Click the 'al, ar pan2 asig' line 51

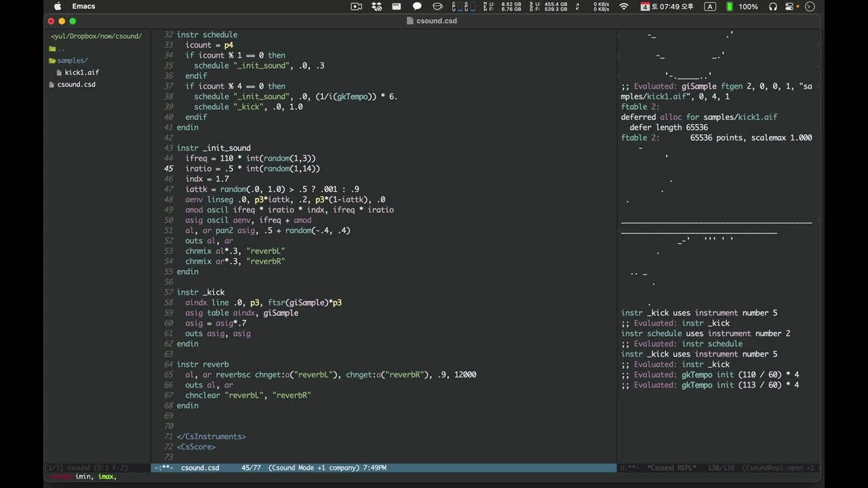pos(268,230)
